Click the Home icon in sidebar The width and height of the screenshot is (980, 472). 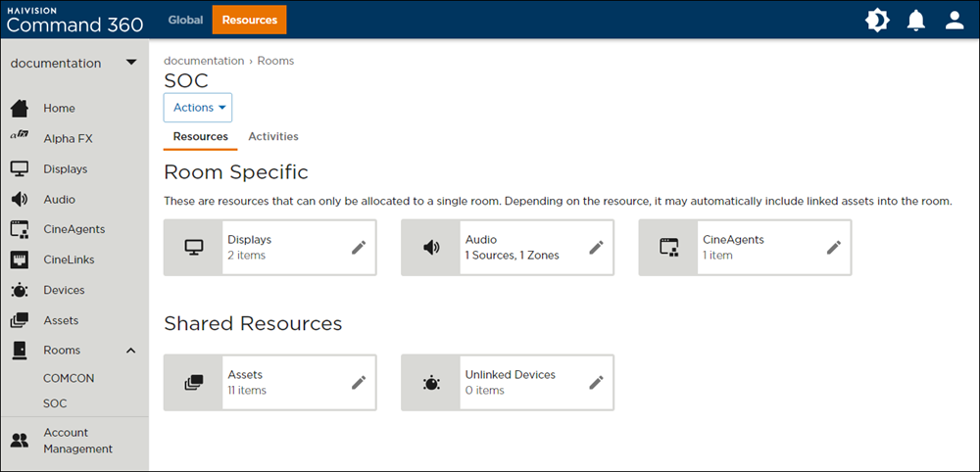tap(20, 109)
